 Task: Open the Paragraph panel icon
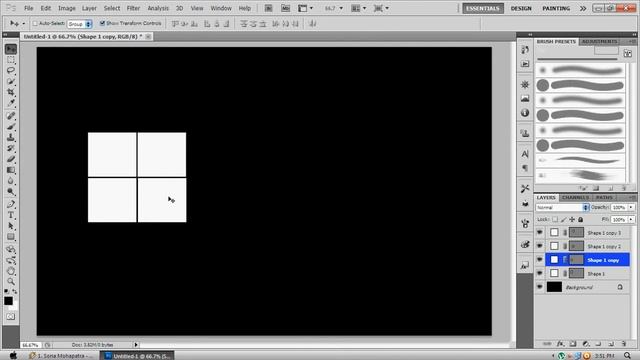pos(525,168)
